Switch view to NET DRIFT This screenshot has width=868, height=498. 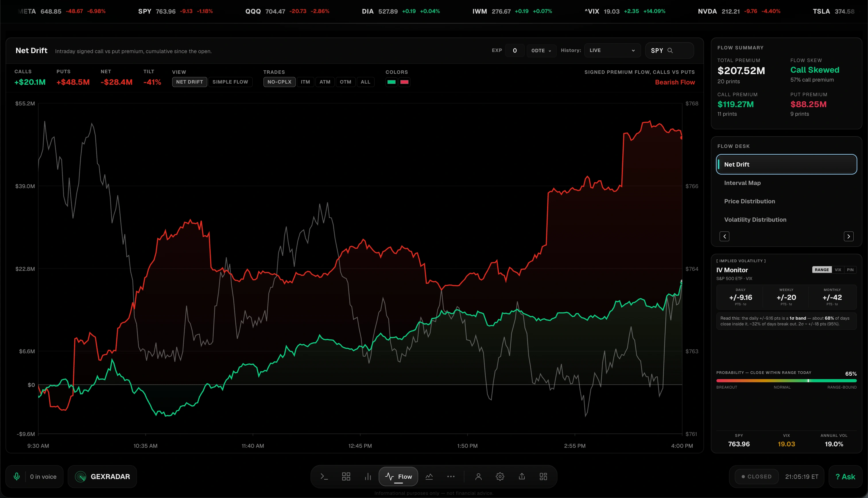[190, 82]
